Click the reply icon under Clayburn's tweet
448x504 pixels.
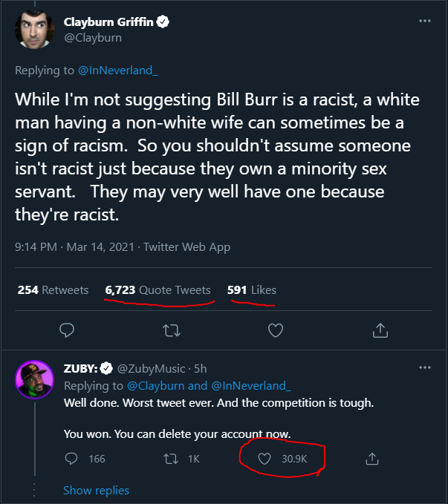click(67, 330)
